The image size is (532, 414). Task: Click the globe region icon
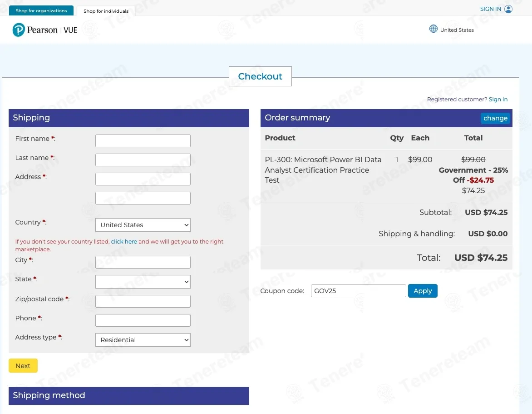tap(433, 29)
